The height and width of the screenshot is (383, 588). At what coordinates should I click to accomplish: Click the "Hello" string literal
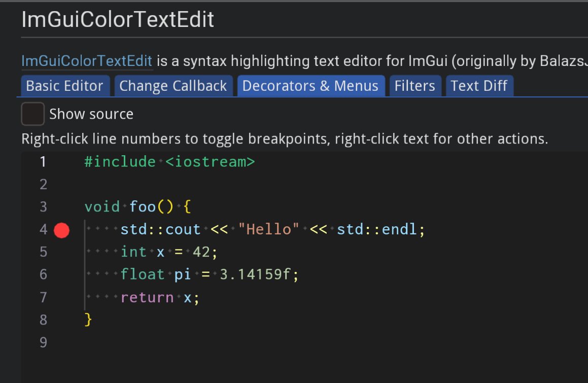coord(268,229)
